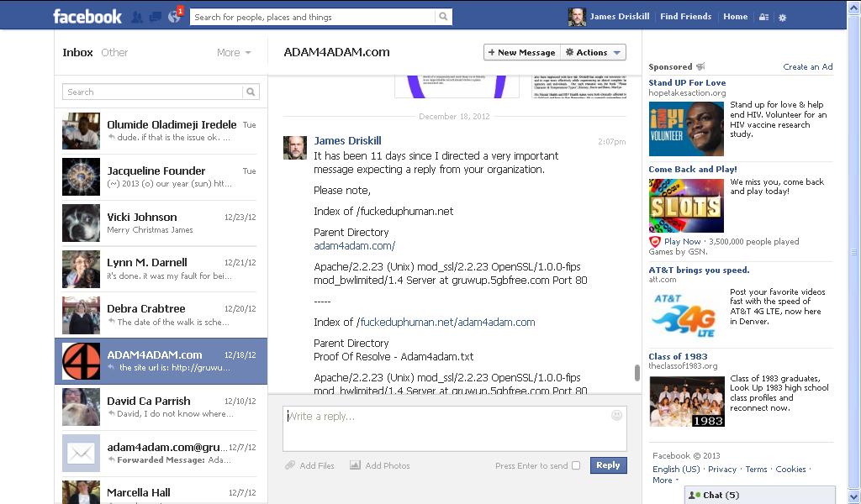Screen dimensions: 861x504
Task: Open the purple circle attachment thumbnail
Action: [457, 87]
